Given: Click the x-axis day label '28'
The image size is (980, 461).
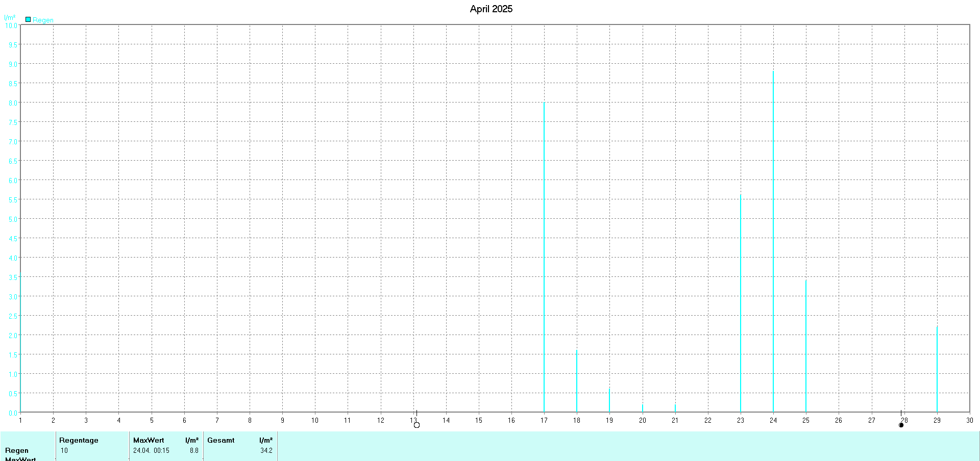Looking at the screenshot, I should (904, 420).
